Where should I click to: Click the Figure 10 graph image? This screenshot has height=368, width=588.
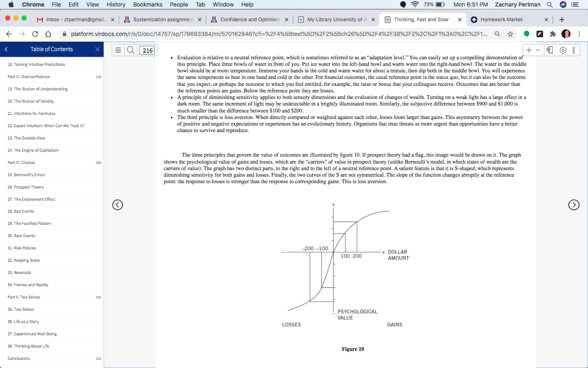(x=345, y=265)
